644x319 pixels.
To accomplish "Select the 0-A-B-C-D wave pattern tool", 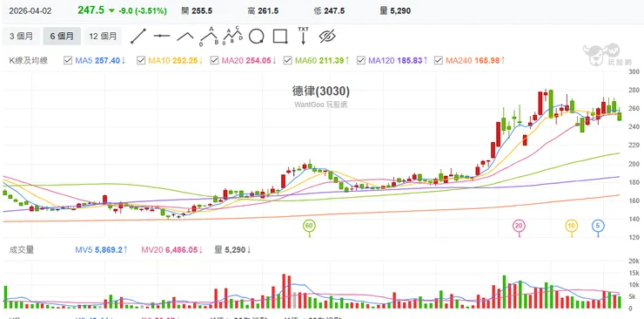I will [x=233, y=36].
